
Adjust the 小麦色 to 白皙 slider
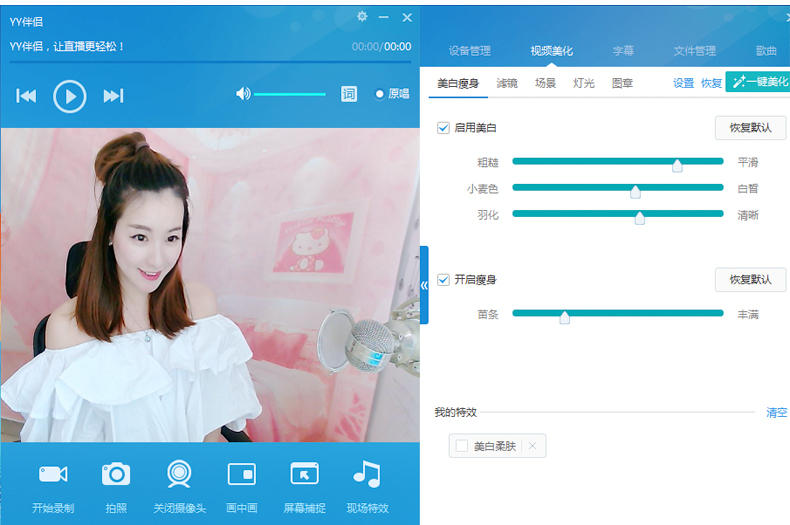618,188
